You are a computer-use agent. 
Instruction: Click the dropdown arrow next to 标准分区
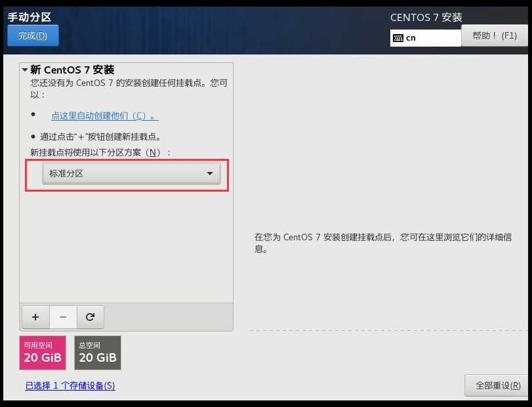210,173
